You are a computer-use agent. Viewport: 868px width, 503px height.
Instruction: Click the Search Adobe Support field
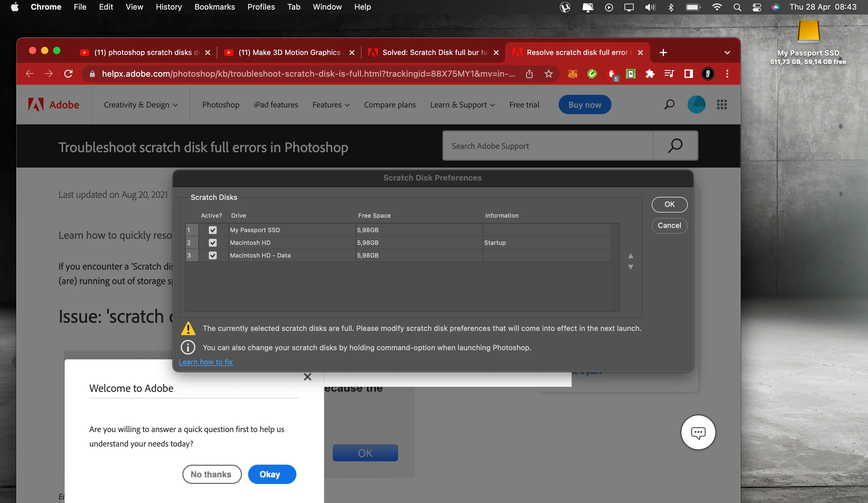coord(548,146)
